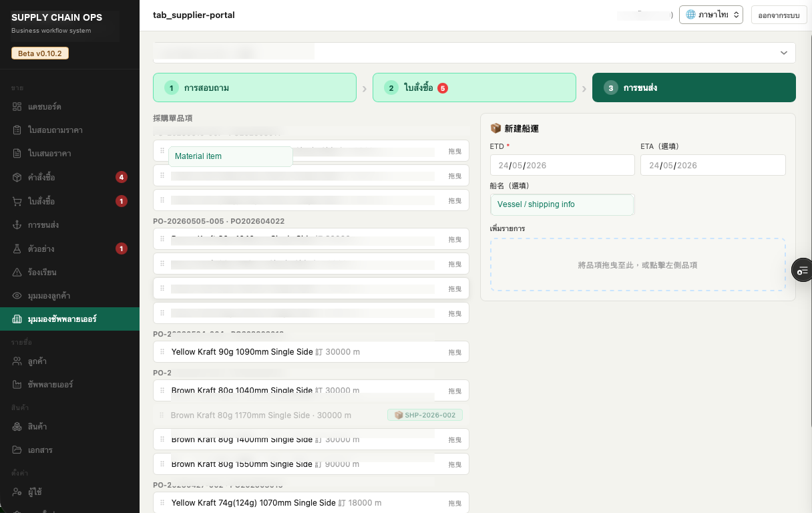Click the red 1 badge on ตัวอย่าง
The image size is (812, 513).
point(121,248)
